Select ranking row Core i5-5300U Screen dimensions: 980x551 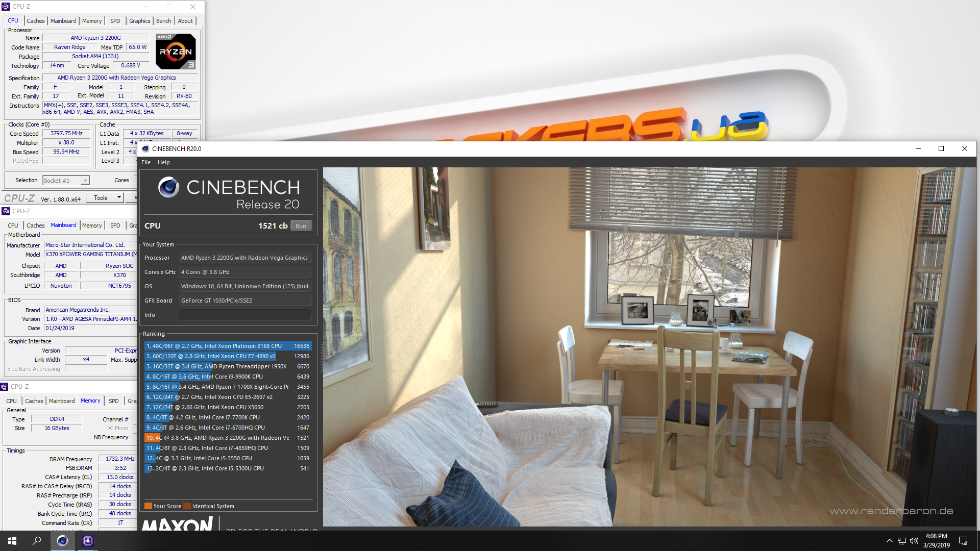(228, 468)
